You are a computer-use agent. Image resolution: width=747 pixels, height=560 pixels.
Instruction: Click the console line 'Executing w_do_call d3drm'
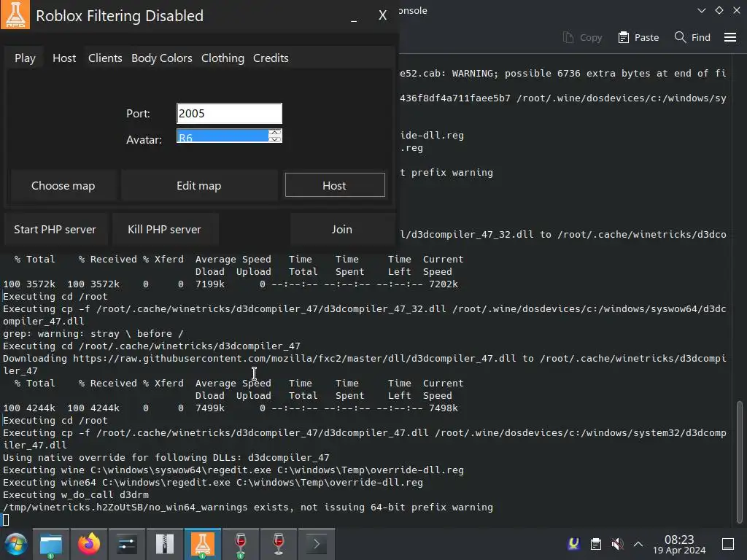point(76,495)
